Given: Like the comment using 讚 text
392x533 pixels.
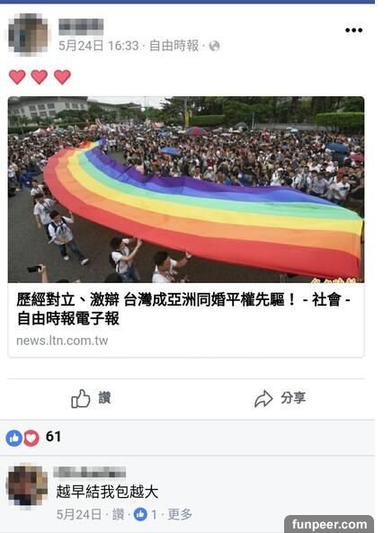Looking at the screenshot, I should pyautogui.click(x=118, y=514).
